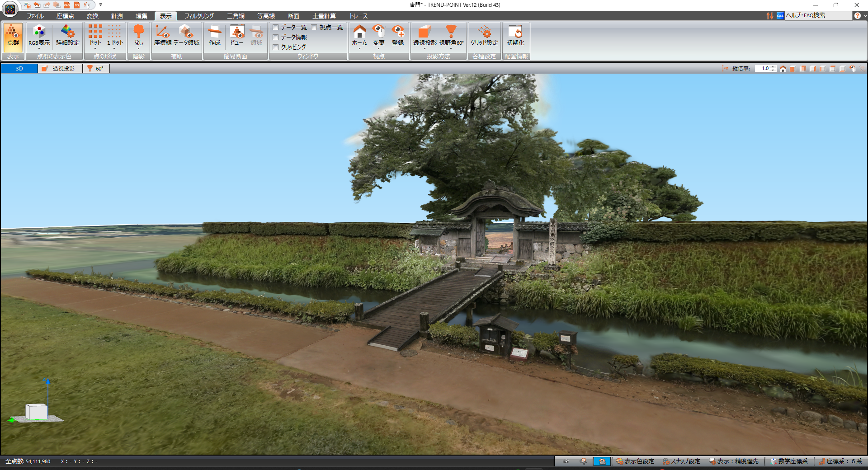Expand the ホーム viewpoint dropdown
This screenshot has height=470, width=868.
[359, 48]
